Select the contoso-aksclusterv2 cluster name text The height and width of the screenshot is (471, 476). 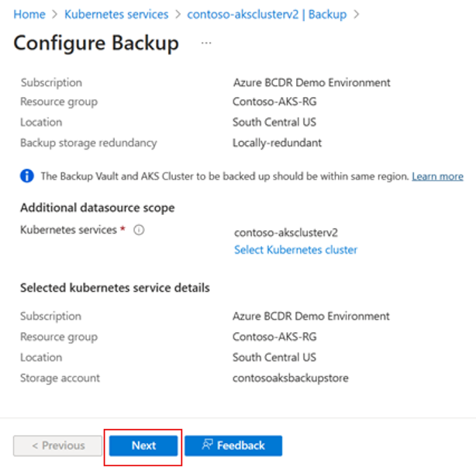tap(286, 233)
